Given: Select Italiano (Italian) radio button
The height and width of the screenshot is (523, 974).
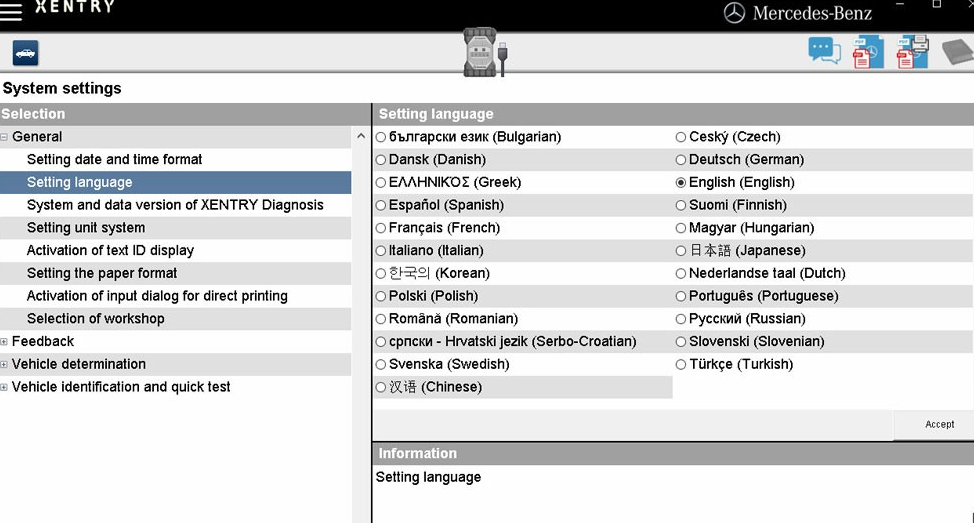Looking at the screenshot, I should (381, 251).
